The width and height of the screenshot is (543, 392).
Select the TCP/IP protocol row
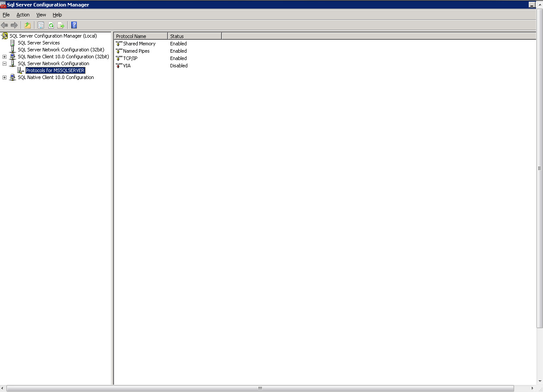(130, 58)
